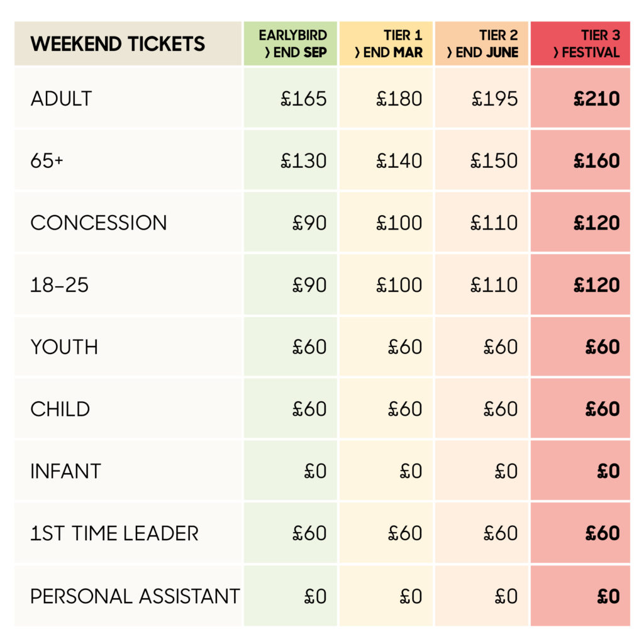
Task: Select the Earlybird End Sep column header
Action: (x=292, y=44)
